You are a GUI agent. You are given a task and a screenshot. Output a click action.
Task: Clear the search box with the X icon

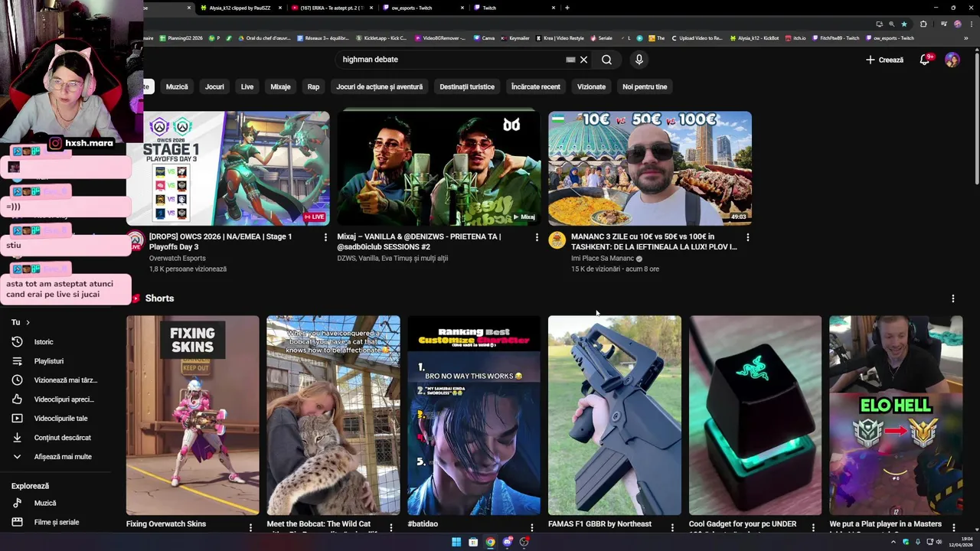click(x=583, y=60)
